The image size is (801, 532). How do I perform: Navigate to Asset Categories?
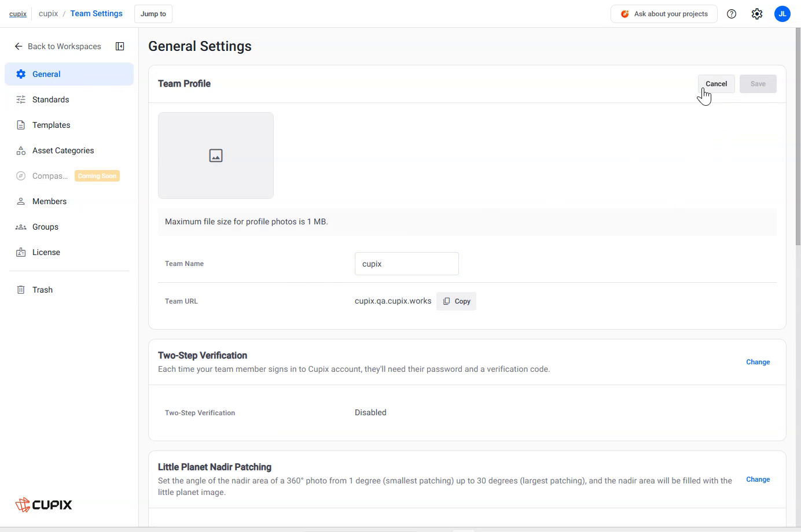pyautogui.click(x=69, y=150)
